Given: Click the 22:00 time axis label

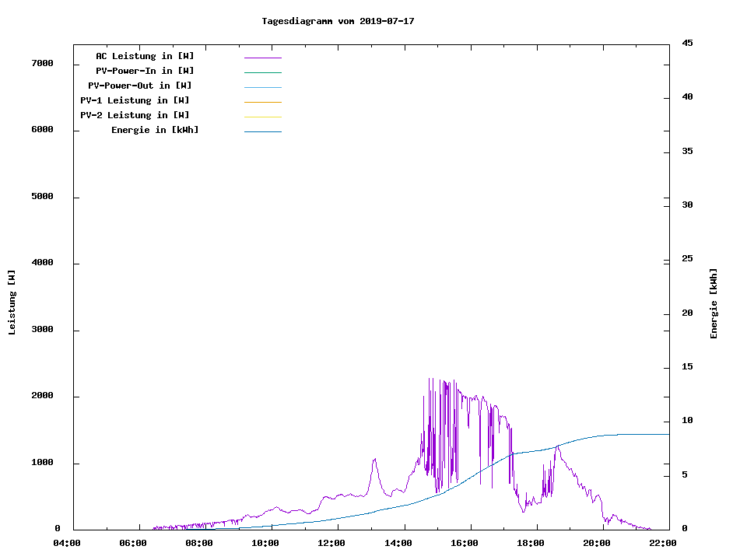Looking at the screenshot, I should [x=664, y=543].
